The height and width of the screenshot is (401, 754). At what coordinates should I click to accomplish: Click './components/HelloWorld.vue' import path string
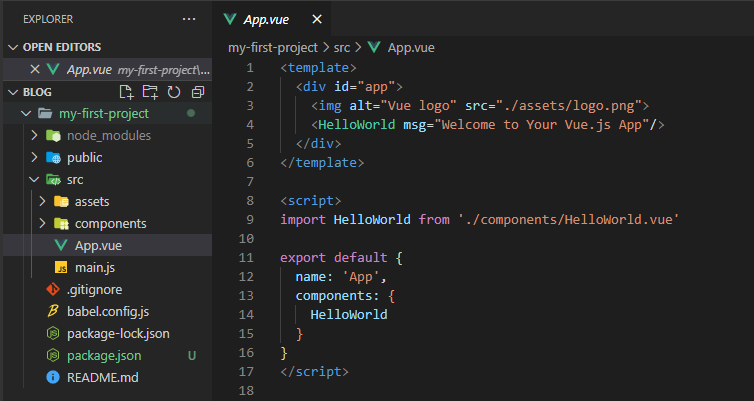[568, 220]
